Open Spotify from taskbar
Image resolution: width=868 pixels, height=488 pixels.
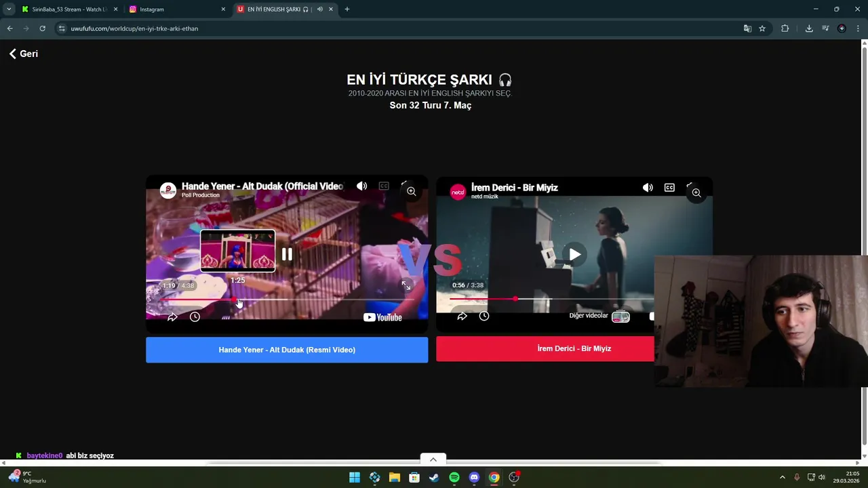point(454,477)
